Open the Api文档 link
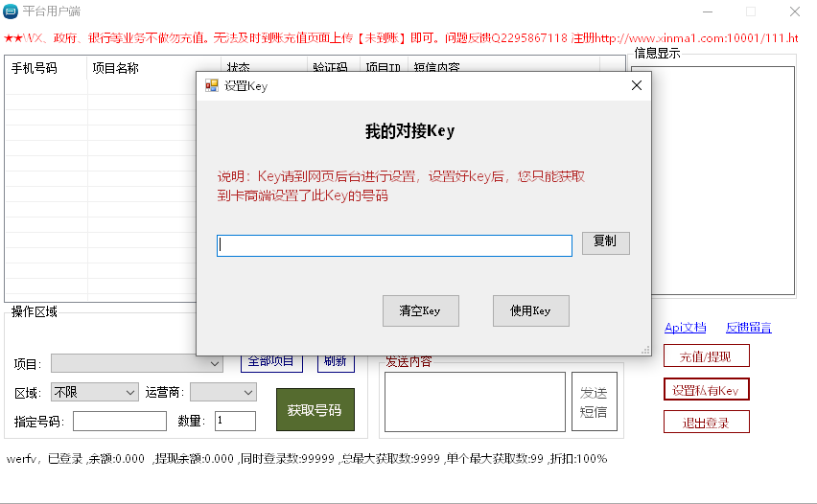Screen dimensions: 817x504 (685, 328)
